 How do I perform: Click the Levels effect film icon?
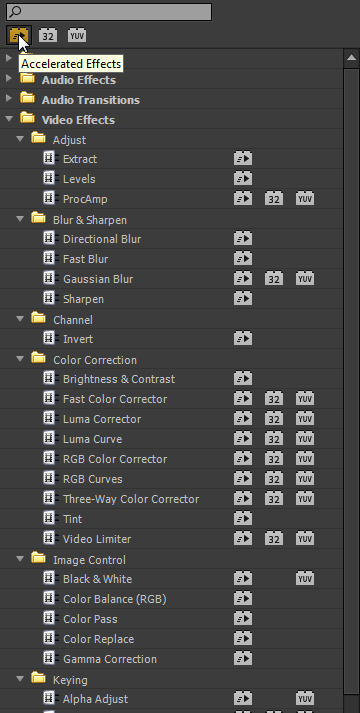point(50,178)
